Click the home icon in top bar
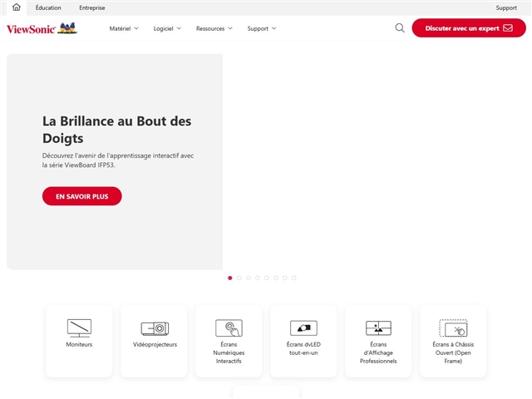Screen dimensions: 532x399 click(16, 7)
